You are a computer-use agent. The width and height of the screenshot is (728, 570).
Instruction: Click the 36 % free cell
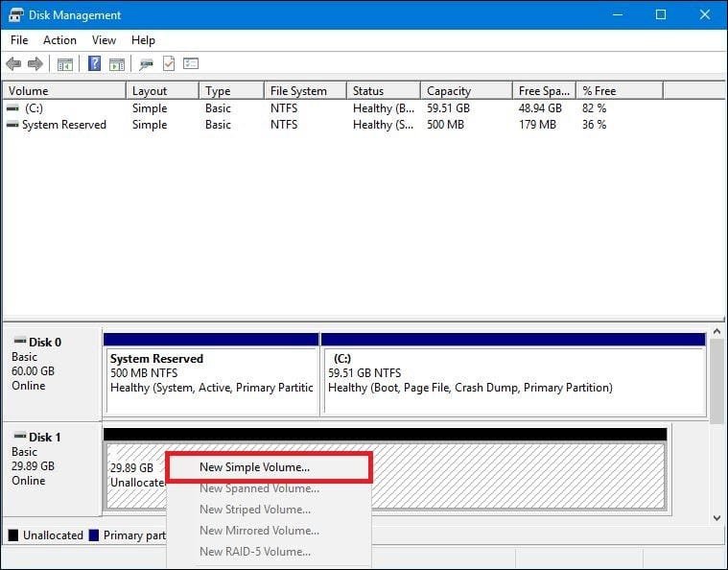tap(595, 125)
